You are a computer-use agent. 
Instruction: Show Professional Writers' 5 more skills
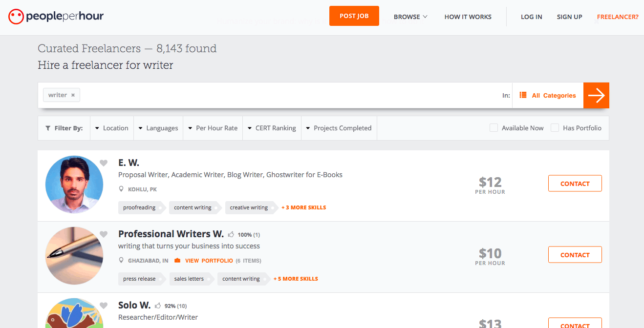[296, 279]
